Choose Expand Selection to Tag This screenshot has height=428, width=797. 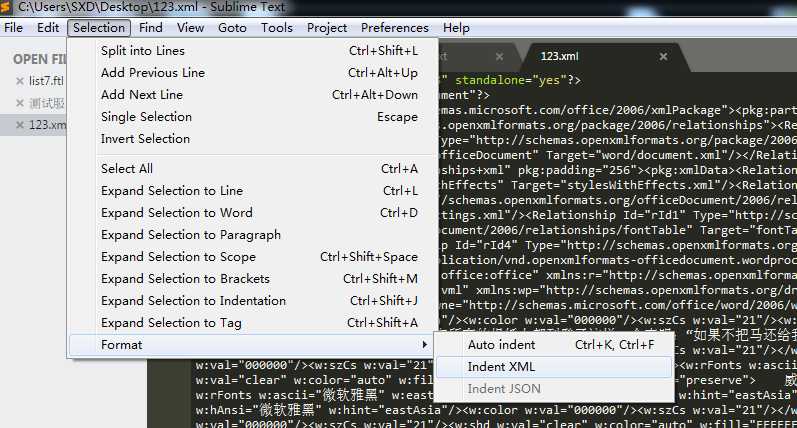pyautogui.click(x=253, y=323)
